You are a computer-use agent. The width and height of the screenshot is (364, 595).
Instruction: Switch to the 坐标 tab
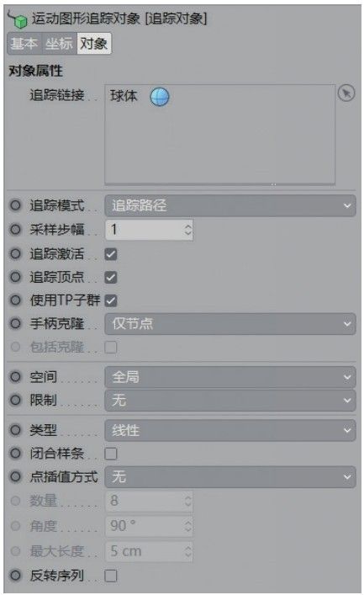(x=59, y=44)
